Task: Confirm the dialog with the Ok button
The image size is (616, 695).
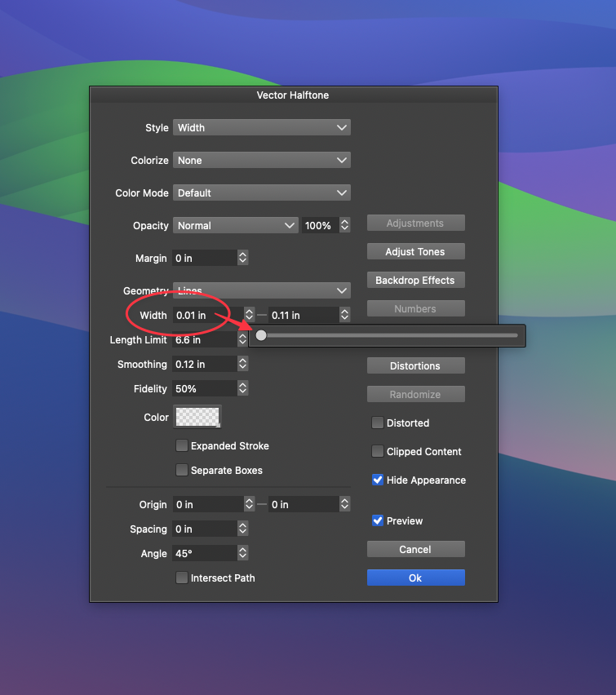Action: pyautogui.click(x=415, y=578)
